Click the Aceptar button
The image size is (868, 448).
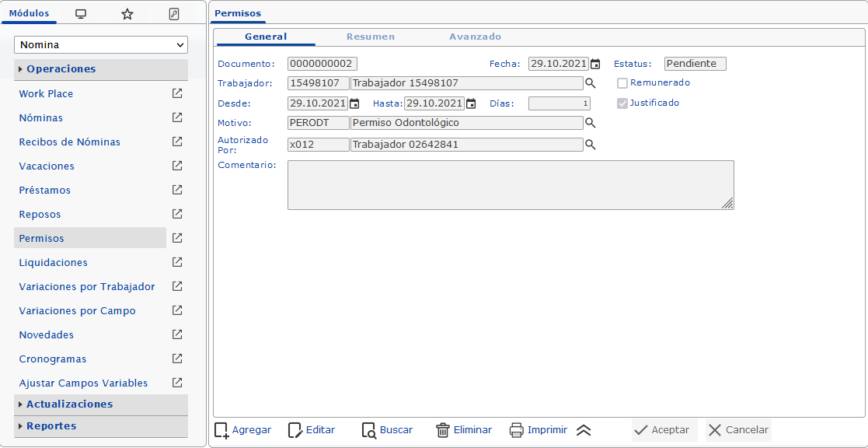tap(664, 430)
